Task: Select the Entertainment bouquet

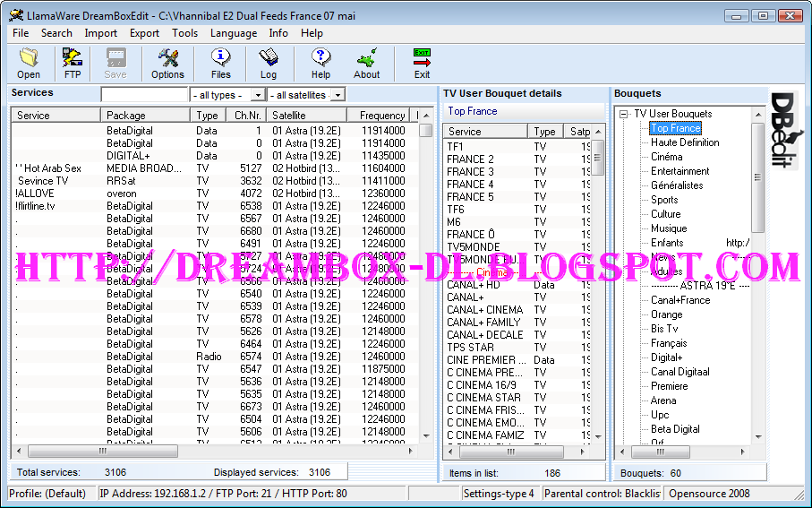Action: tap(680, 171)
